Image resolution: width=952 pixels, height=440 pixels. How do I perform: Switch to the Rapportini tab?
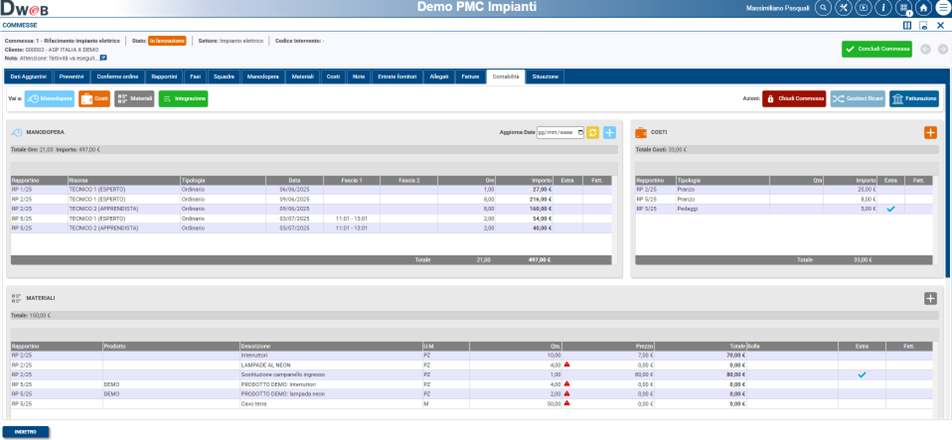(164, 76)
